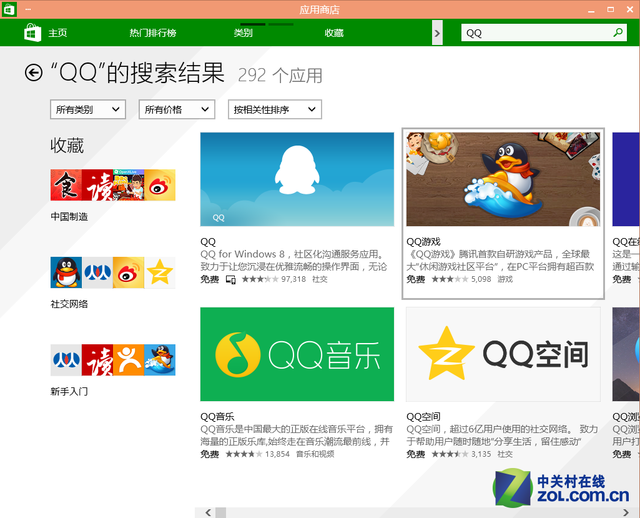This screenshot has height=518, width=640.
Task: Open the Weibo icon in the 中国制造 collection
Action: point(159,185)
